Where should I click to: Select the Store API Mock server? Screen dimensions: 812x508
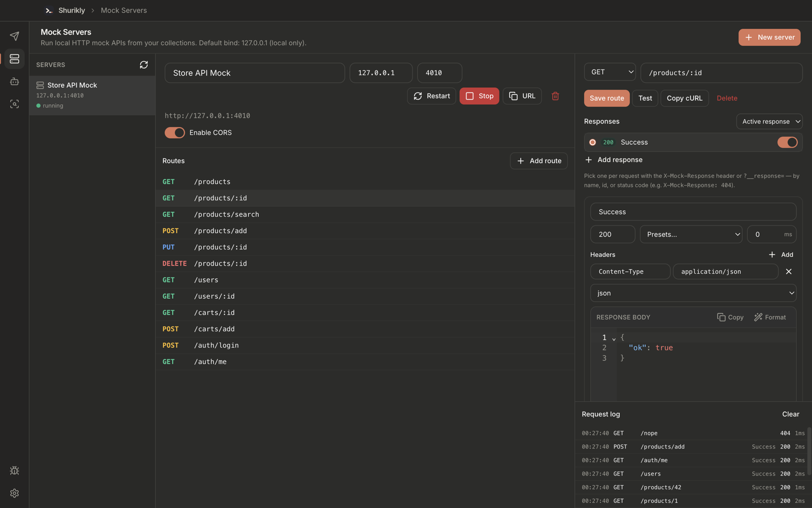92,96
